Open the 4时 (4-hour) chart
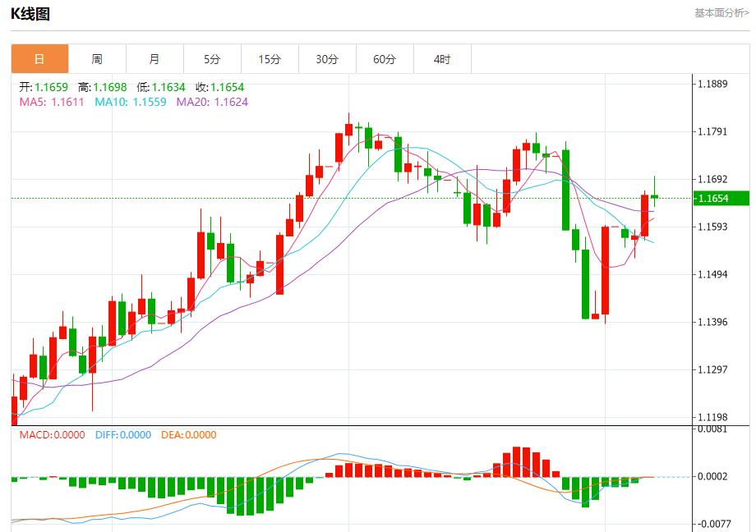Screen dimensions: 756x532 pyautogui.click(x=441, y=58)
